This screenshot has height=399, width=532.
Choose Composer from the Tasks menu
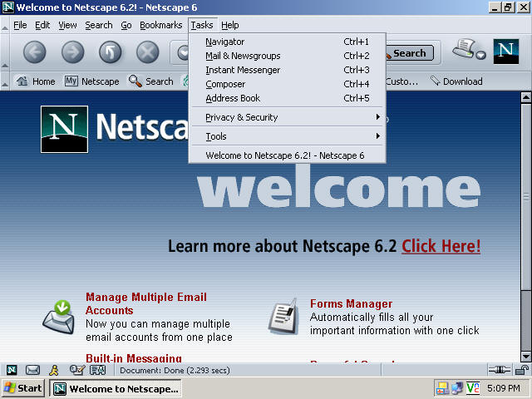287,84
